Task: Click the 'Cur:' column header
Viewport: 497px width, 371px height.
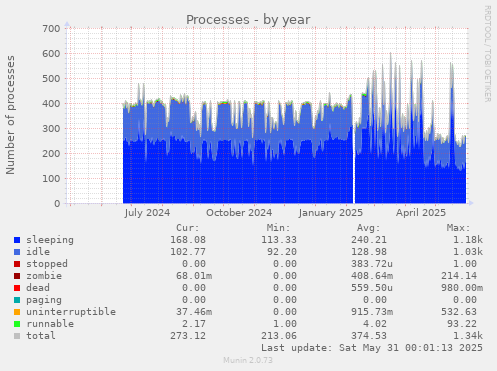Action: (188, 228)
